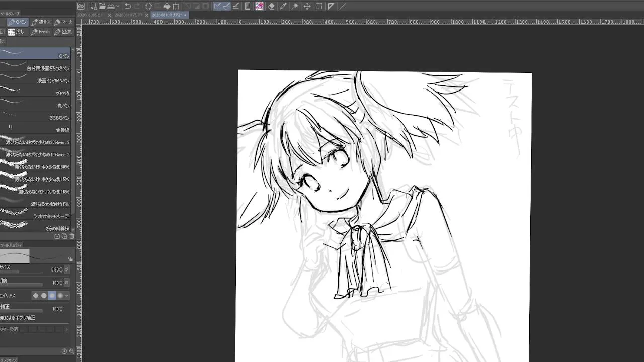Image resolution: width=644 pixels, height=362 pixels.
Task: Select the Gradient tool
Action: (331, 6)
